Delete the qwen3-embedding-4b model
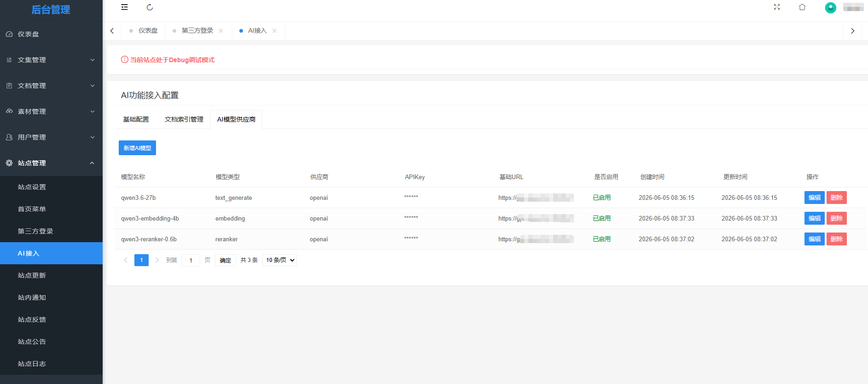Image resolution: width=868 pixels, height=384 pixels. pyautogui.click(x=836, y=218)
